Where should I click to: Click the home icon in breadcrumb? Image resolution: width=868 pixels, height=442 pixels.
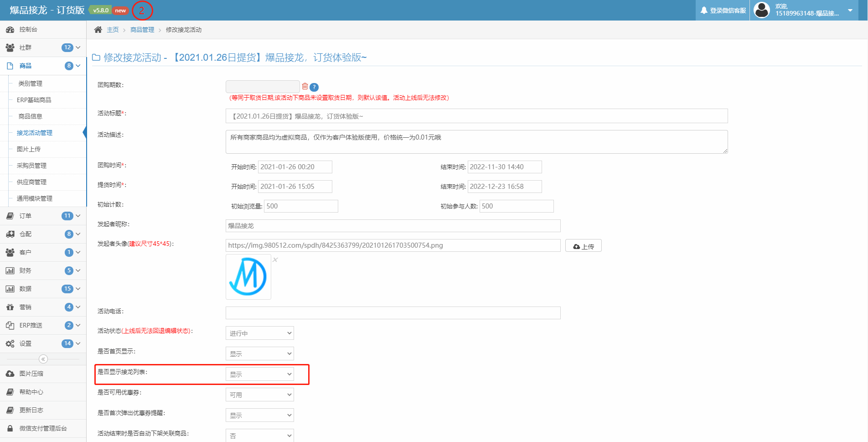click(x=98, y=30)
